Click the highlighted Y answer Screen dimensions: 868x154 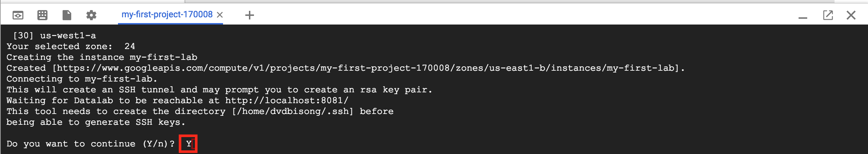(x=188, y=144)
